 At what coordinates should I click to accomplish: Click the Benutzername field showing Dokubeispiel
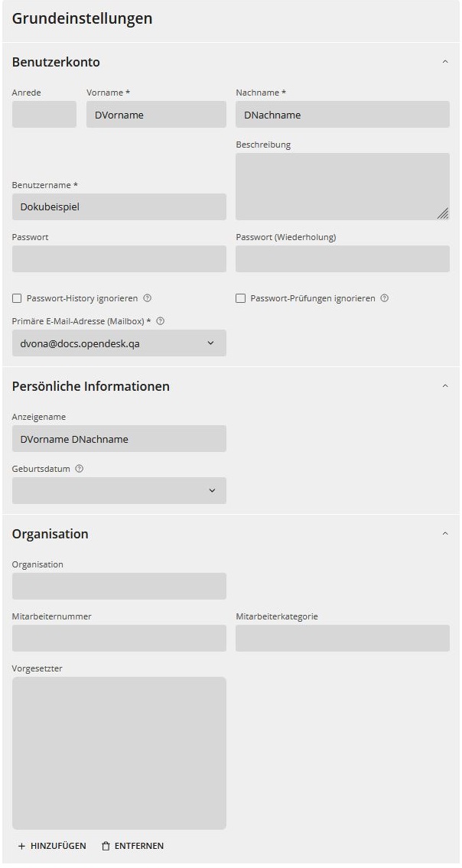(119, 206)
